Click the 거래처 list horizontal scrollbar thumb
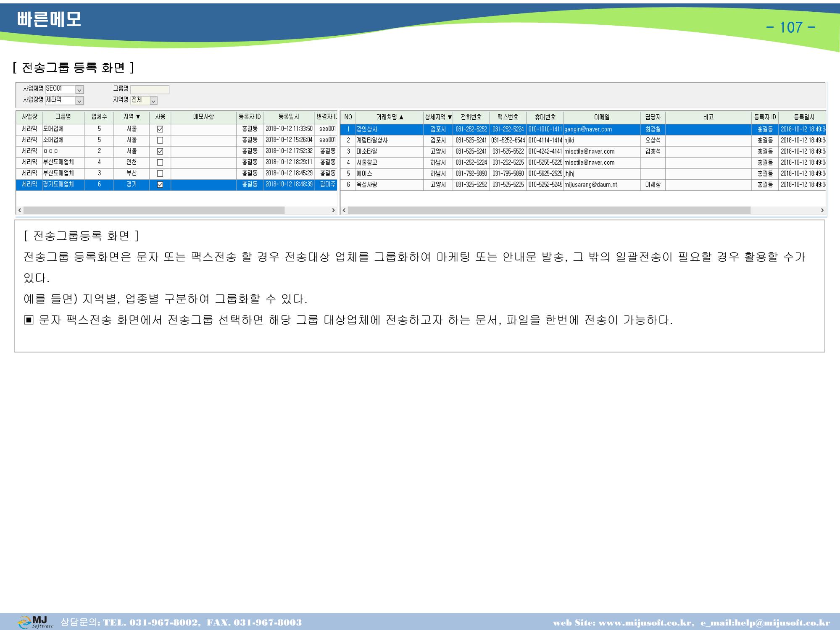840x630 pixels. [549, 210]
